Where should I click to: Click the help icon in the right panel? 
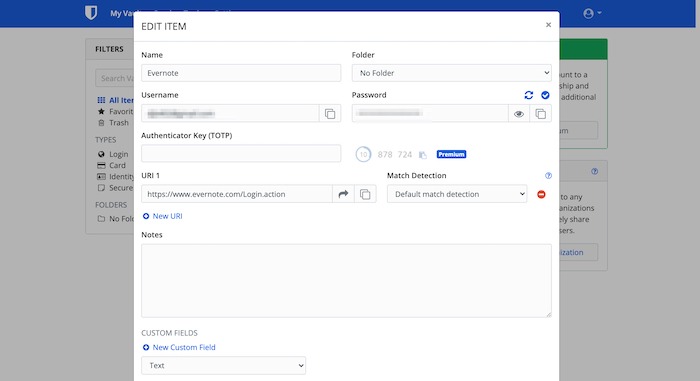pos(594,171)
